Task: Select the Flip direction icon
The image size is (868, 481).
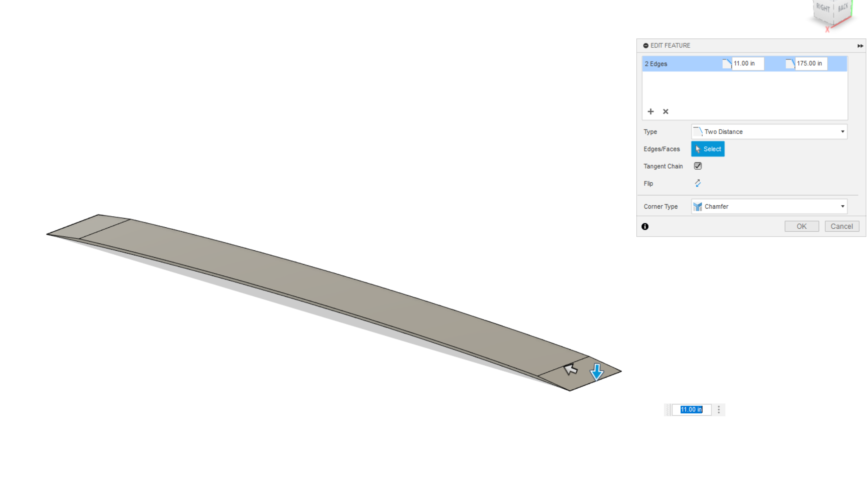Action: (697, 183)
